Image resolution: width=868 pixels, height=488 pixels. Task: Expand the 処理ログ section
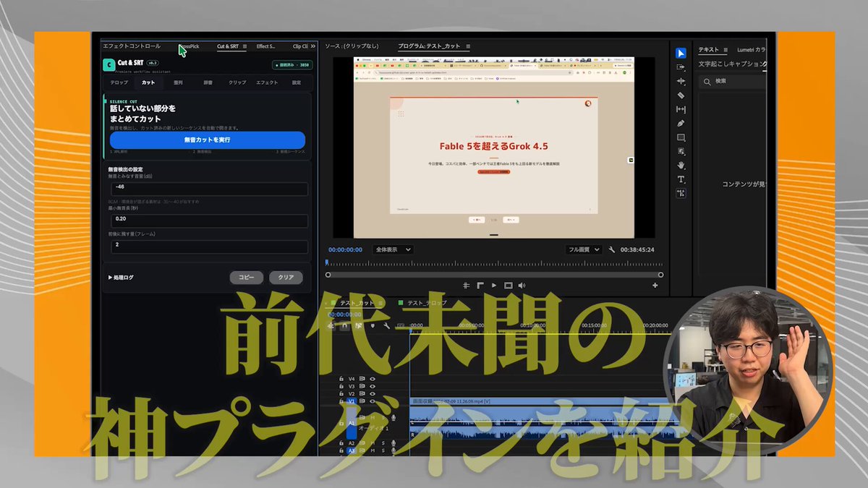[x=121, y=277]
